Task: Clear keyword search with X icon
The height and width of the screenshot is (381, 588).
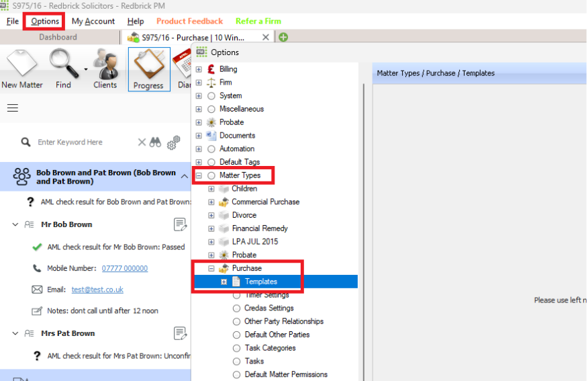Action: coord(142,142)
